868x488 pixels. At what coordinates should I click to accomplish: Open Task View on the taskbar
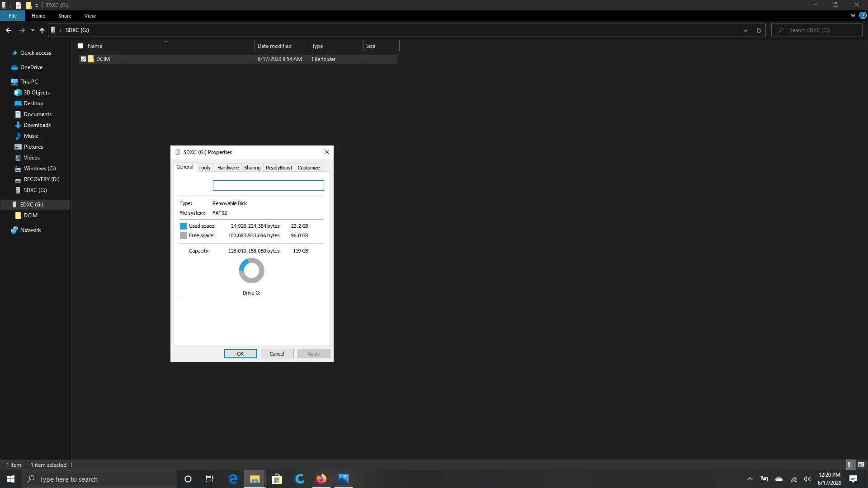(x=210, y=479)
